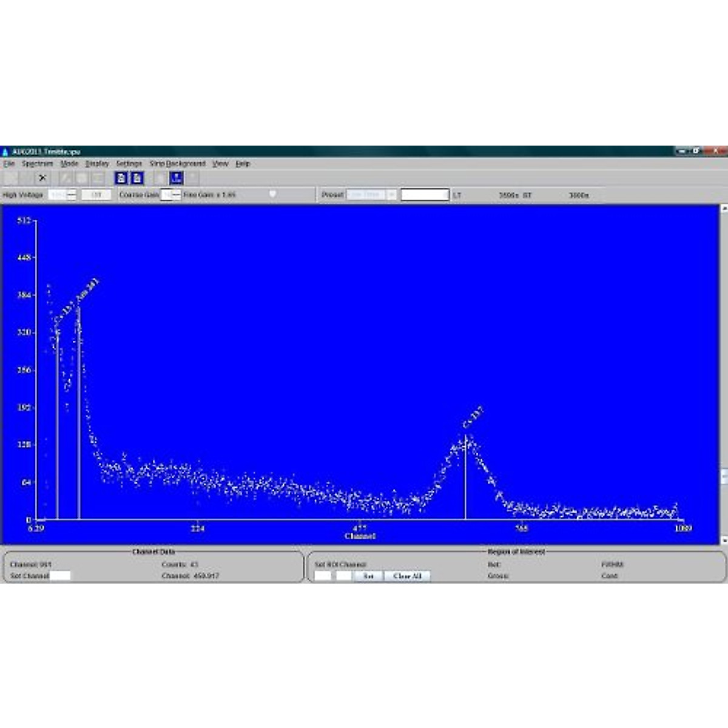This screenshot has height=728, width=728.
Task: Click the blue log-scale toolbar icon
Action: point(176,178)
